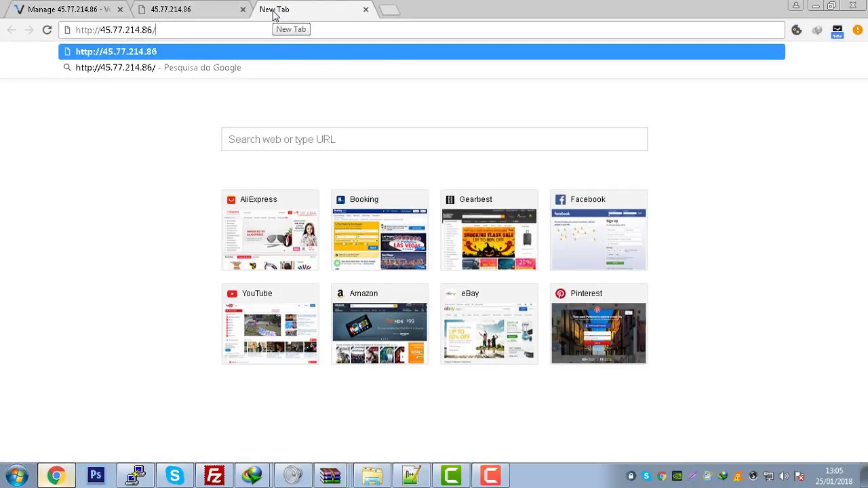Click the YouTube tile title

point(257,293)
